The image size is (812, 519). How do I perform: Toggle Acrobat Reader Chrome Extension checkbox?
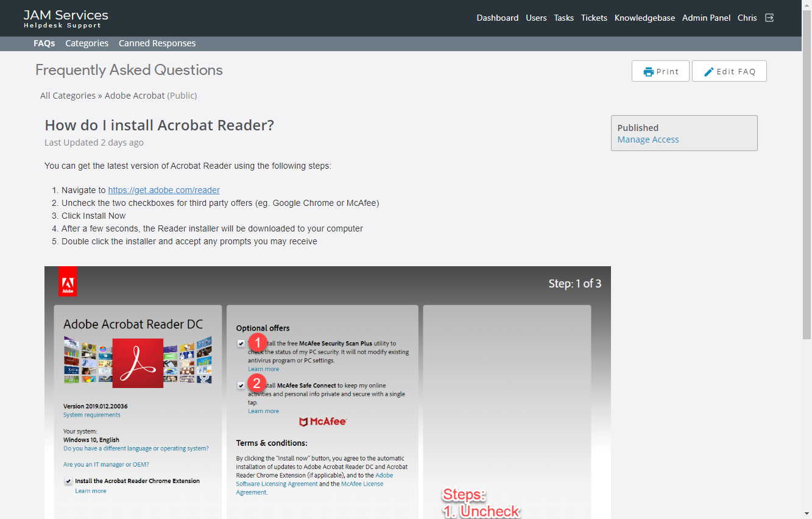pos(68,481)
